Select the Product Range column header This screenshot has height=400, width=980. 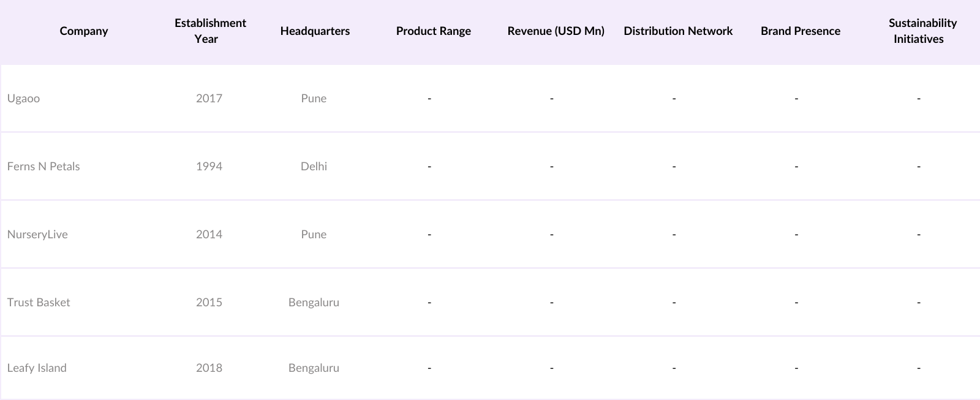coord(433,31)
